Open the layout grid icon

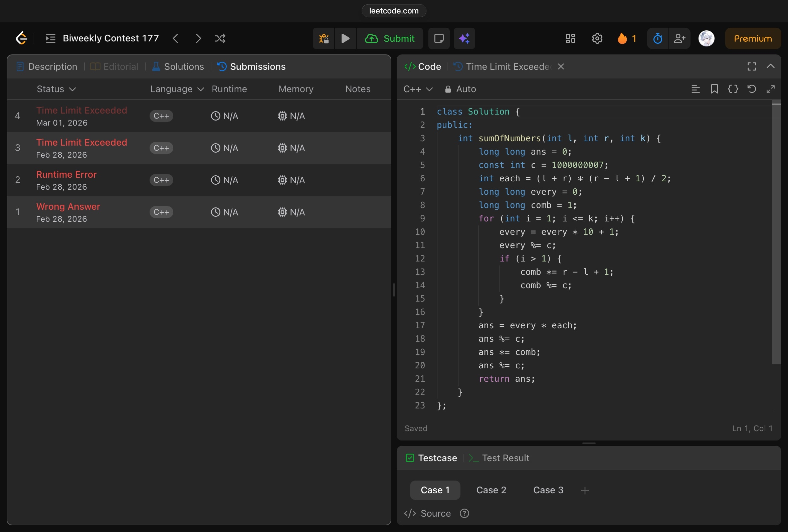(570, 38)
